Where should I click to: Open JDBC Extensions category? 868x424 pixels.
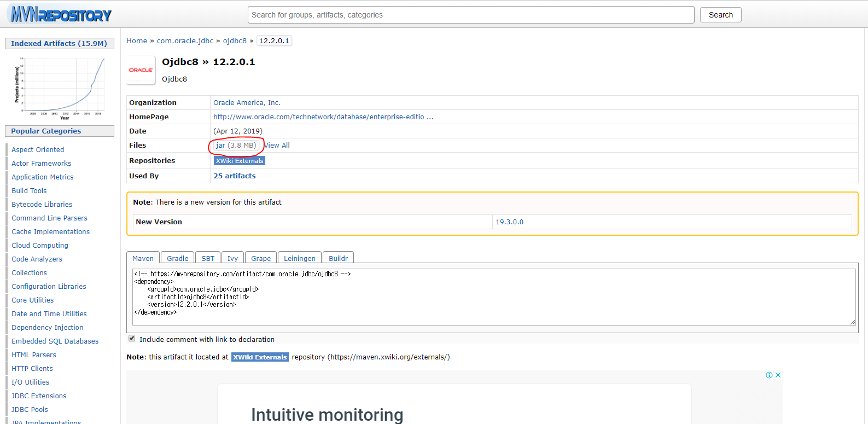[39, 396]
